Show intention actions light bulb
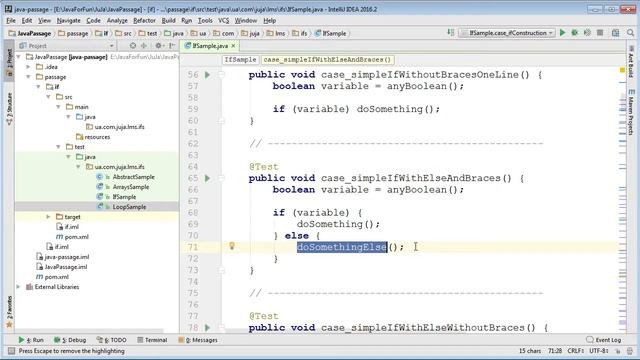The width and height of the screenshot is (640, 360). (x=231, y=246)
